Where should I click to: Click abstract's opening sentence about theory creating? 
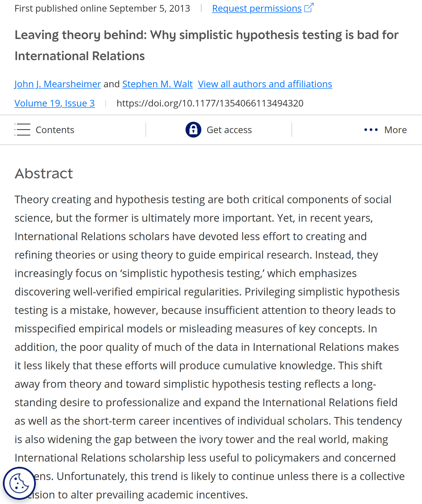[202, 200]
